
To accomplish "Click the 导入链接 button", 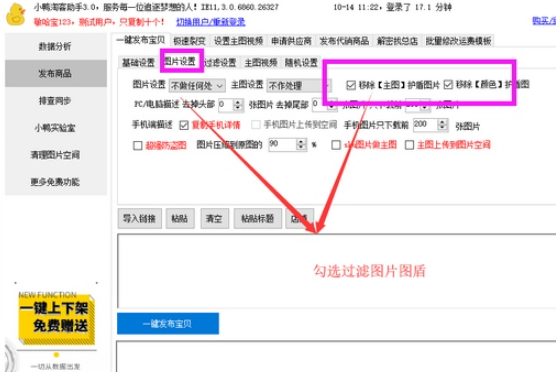I will pyautogui.click(x=139, y=218).
